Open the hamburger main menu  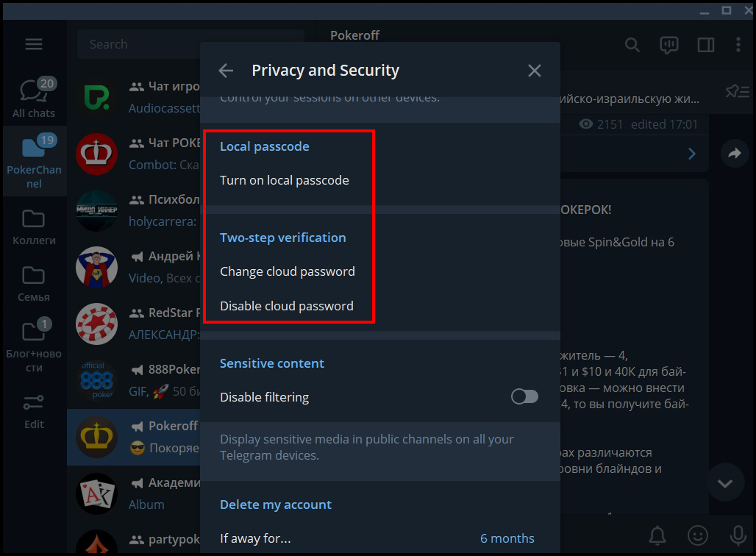tap(34, 44)
